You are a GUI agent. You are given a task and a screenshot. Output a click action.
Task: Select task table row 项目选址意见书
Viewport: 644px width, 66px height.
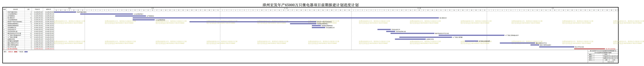coord(28,29)
